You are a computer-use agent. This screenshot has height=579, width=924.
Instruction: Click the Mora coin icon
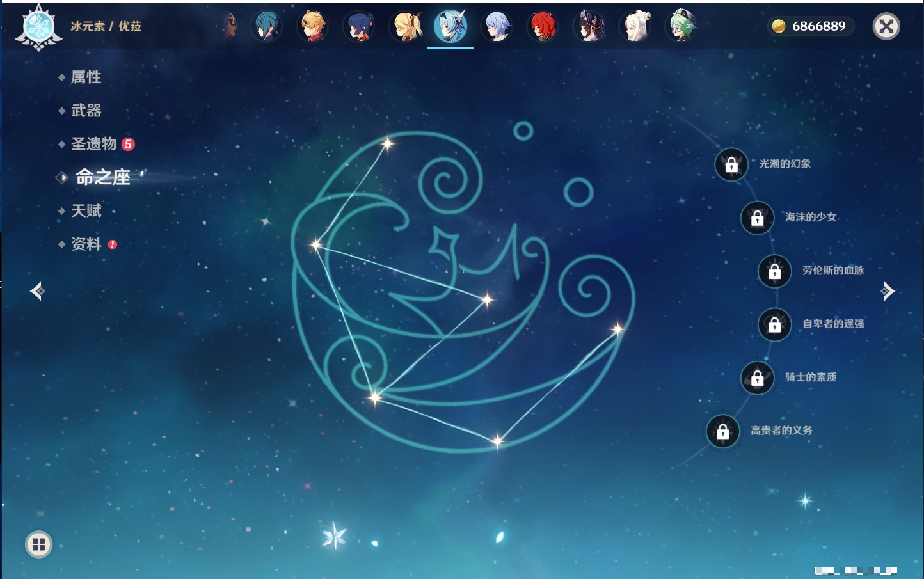pyautogui.click(x=779, y=26)
